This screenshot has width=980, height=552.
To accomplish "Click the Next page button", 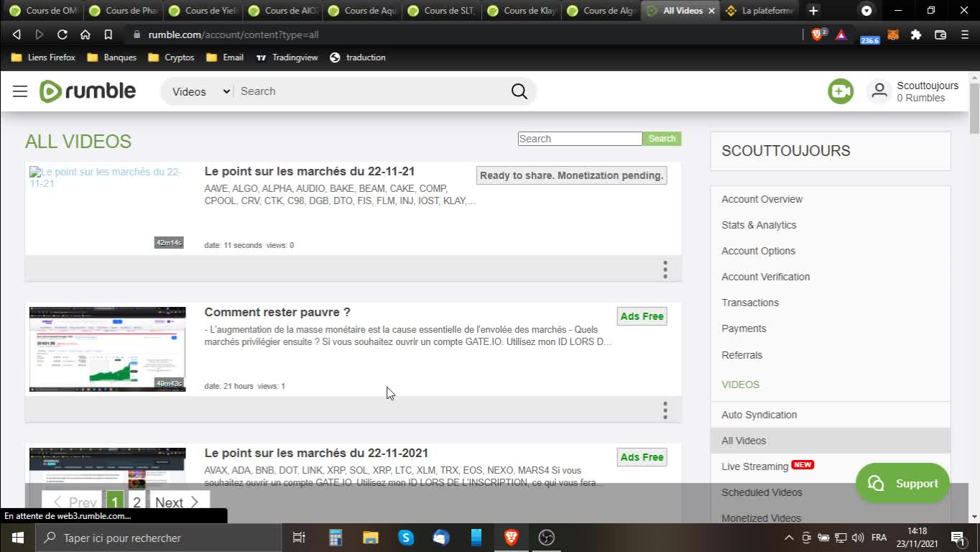I will [x=178, y=502].
